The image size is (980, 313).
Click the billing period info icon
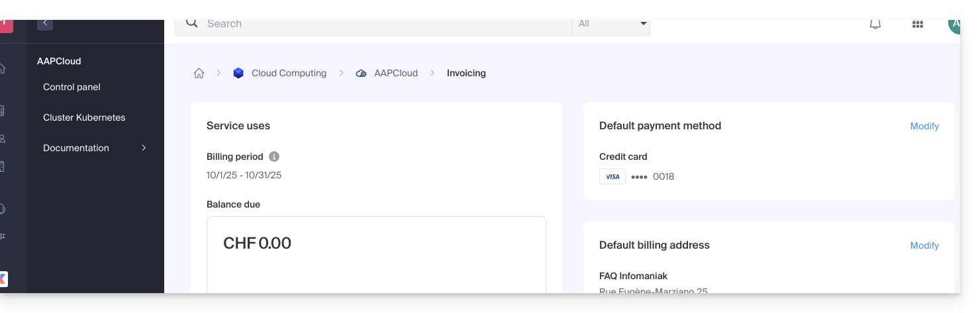[274, 157]
